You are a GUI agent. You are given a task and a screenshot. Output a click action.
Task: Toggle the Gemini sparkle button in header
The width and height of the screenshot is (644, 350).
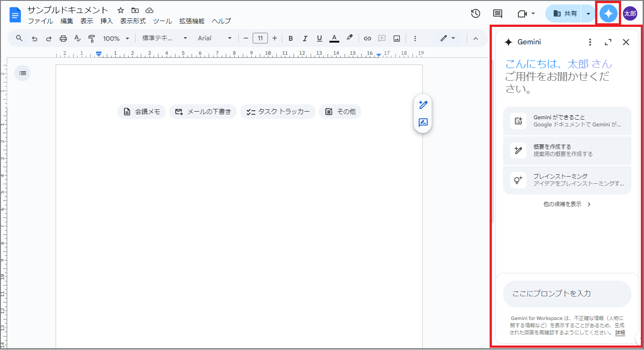[x=609, y=14]
